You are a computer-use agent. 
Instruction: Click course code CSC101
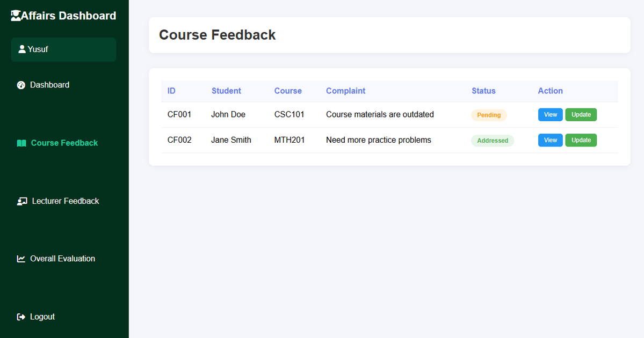(289, 114)
